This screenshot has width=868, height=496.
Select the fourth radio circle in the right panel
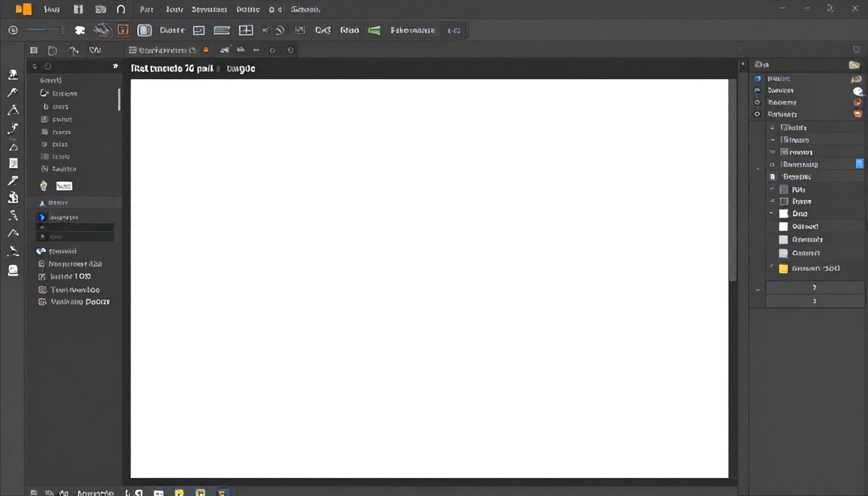[757, 114]
